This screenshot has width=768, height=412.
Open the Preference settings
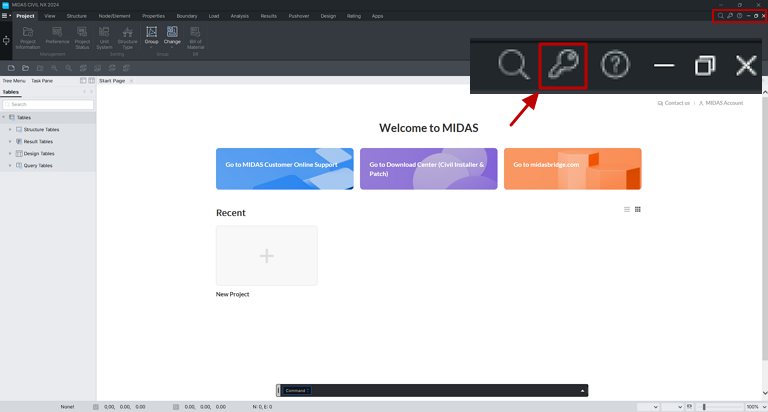tap(57, 36)
